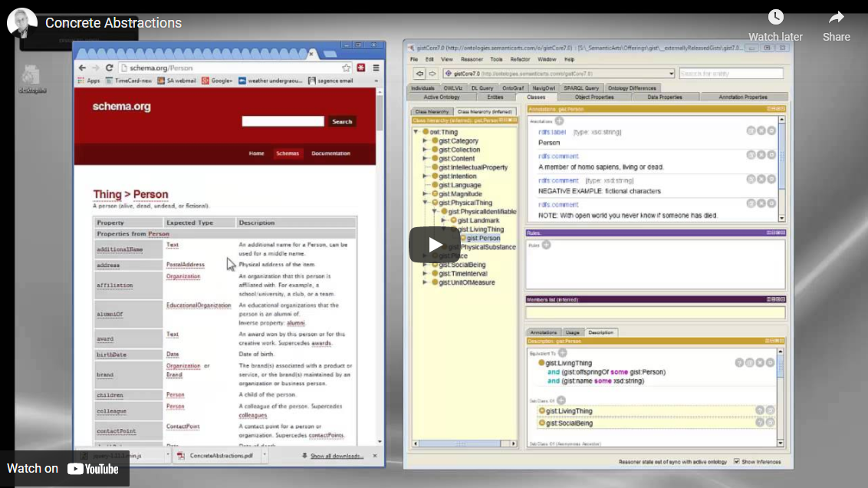The image size is (868, 488).
Task: Expand the gist:Content node
Action: tap(425, 158)
